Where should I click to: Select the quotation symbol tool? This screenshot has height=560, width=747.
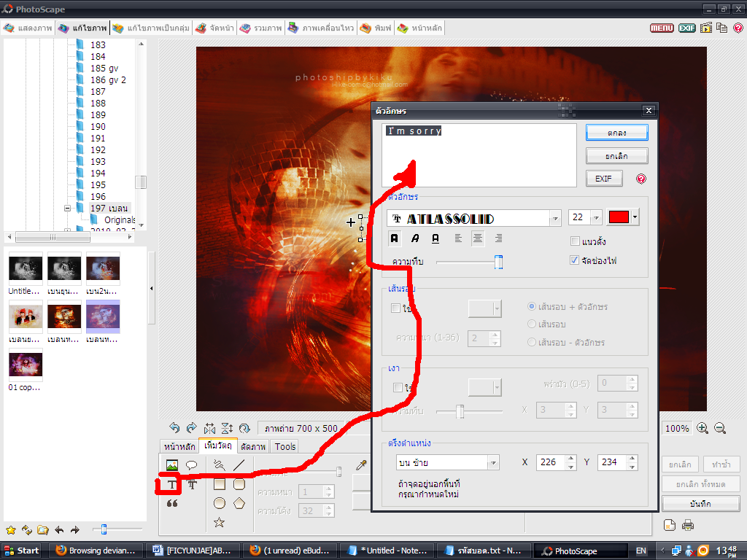click(172, 503)
